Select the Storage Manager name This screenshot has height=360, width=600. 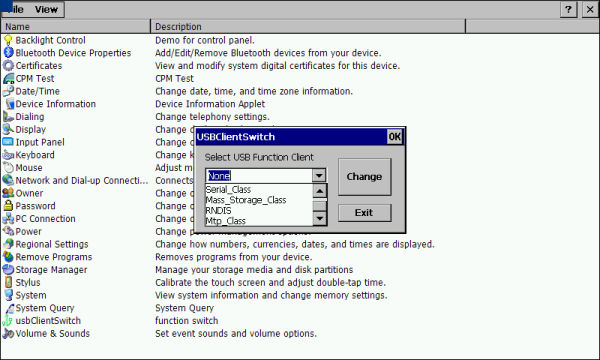[x=51, y=270]
